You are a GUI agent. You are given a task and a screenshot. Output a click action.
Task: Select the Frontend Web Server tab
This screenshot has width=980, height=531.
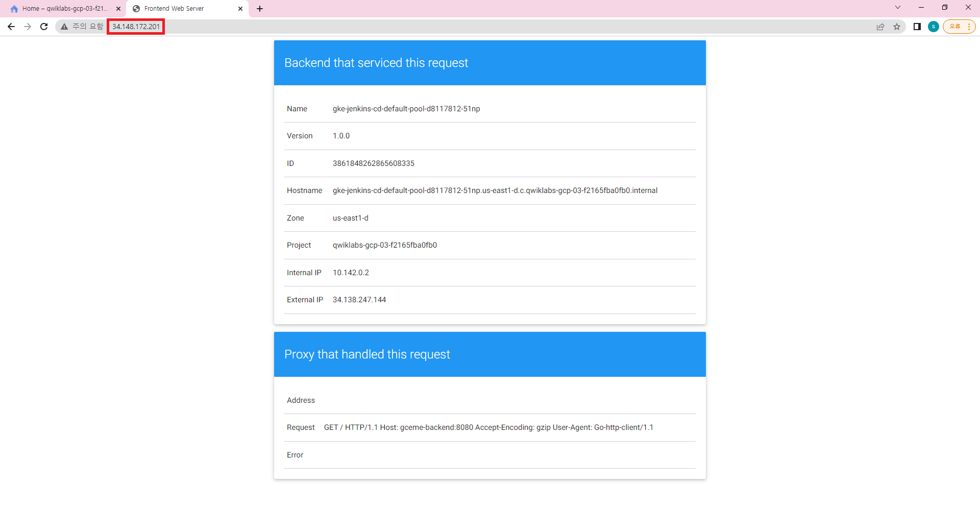tap(187, 9)
